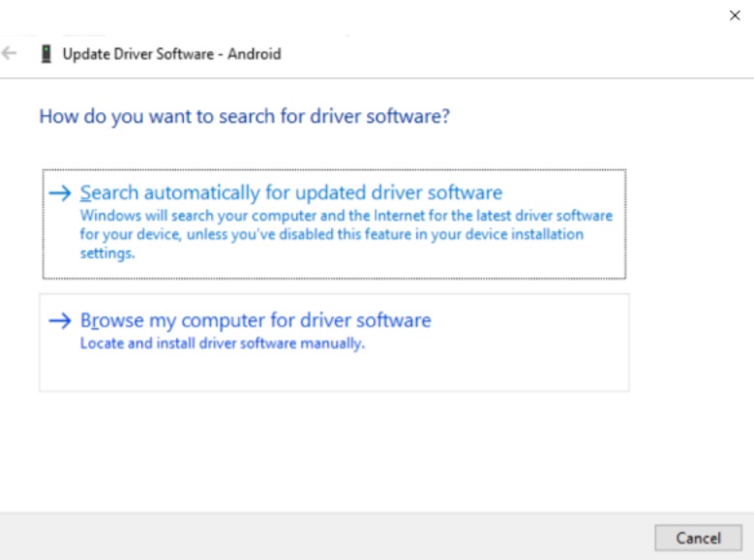This screenshot has width=754, height=560.
Task: Click the Cancel button
Action: click(x=698, y=538)
